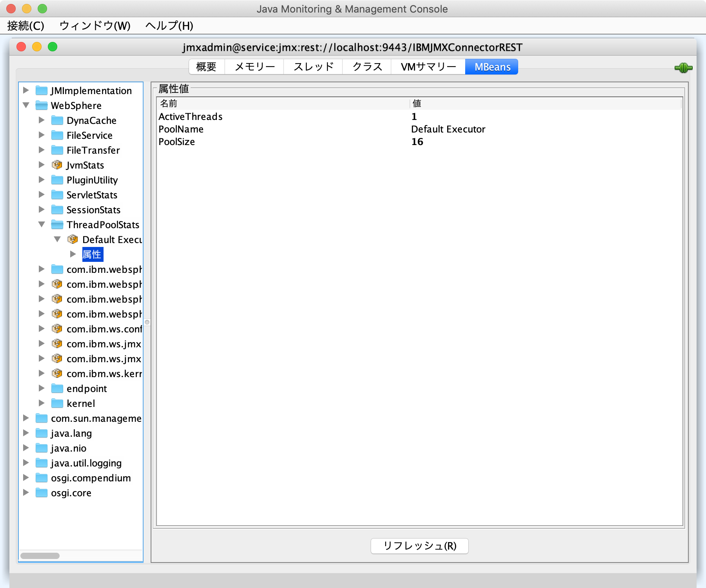Collapse the WebSphere node
The image size is (706, 588).
(26, 105)
